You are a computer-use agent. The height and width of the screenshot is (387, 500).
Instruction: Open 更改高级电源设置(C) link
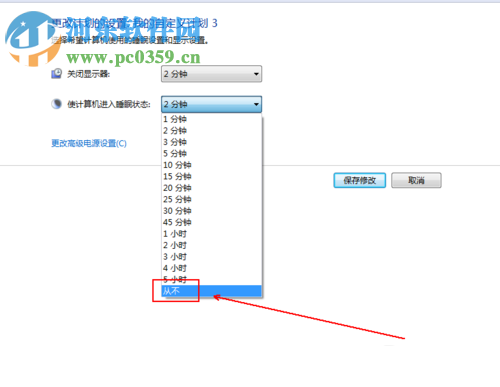(x=89, y=143)
